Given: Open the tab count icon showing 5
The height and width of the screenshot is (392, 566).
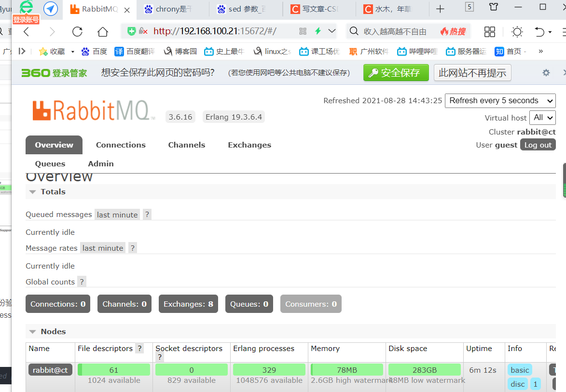Looking at the screenshot, I should tap(469, 6).
